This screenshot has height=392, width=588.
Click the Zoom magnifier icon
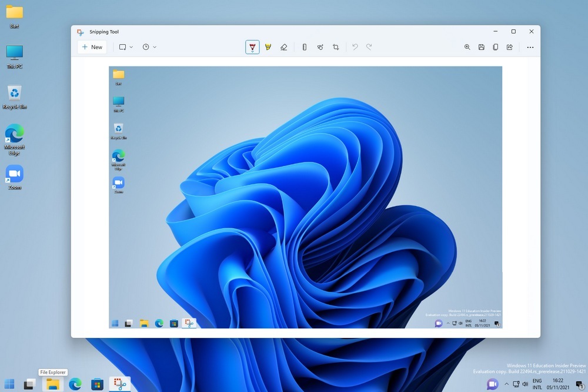click(467, 47)
